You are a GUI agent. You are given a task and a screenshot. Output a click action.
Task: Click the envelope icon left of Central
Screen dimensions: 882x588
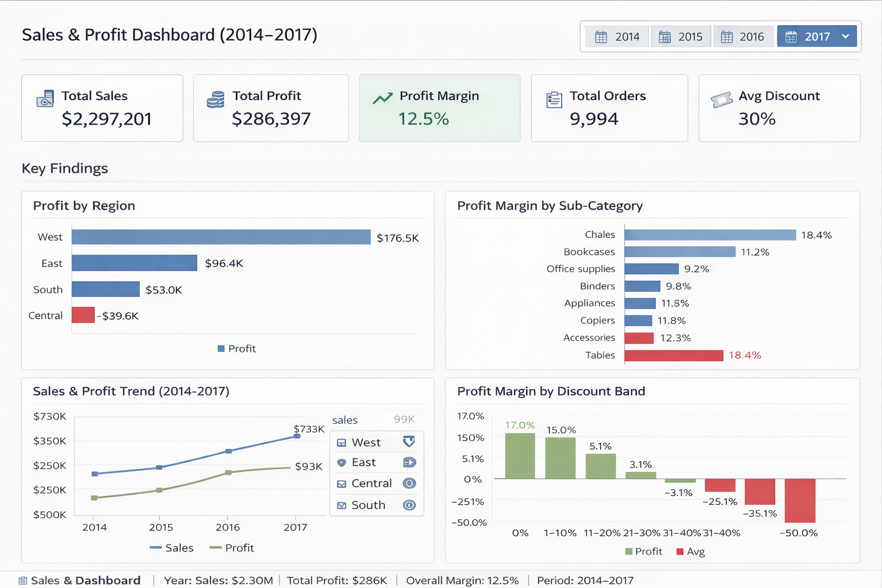(x=342, y=484)
